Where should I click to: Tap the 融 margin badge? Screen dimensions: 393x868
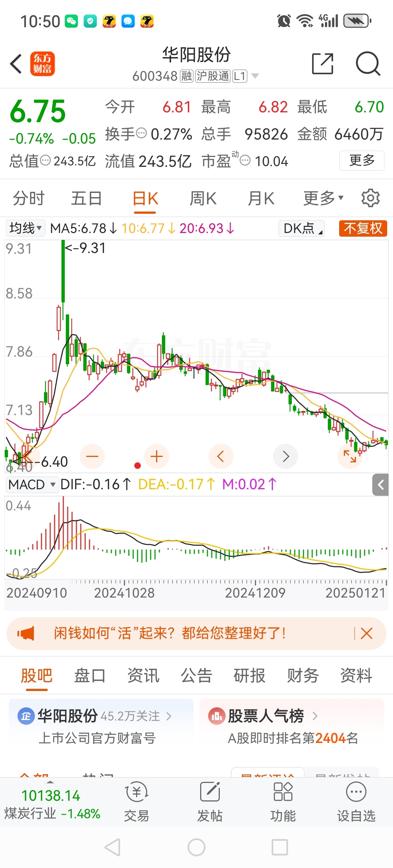187,76
